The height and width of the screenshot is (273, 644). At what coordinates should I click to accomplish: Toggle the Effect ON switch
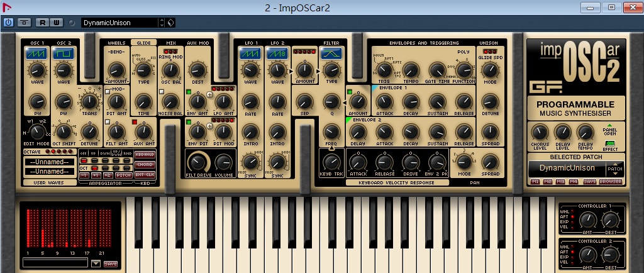pyautogui.click(x=610, y=143)
